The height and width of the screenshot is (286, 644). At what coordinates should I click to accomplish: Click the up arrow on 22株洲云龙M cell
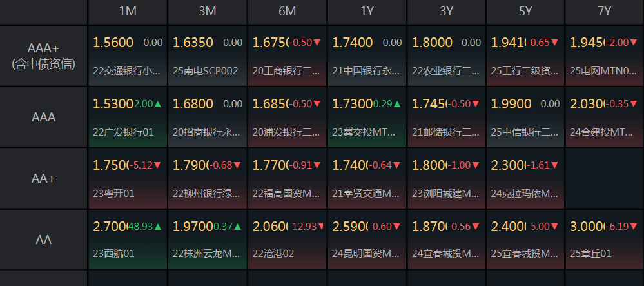[x=237, y=227]
